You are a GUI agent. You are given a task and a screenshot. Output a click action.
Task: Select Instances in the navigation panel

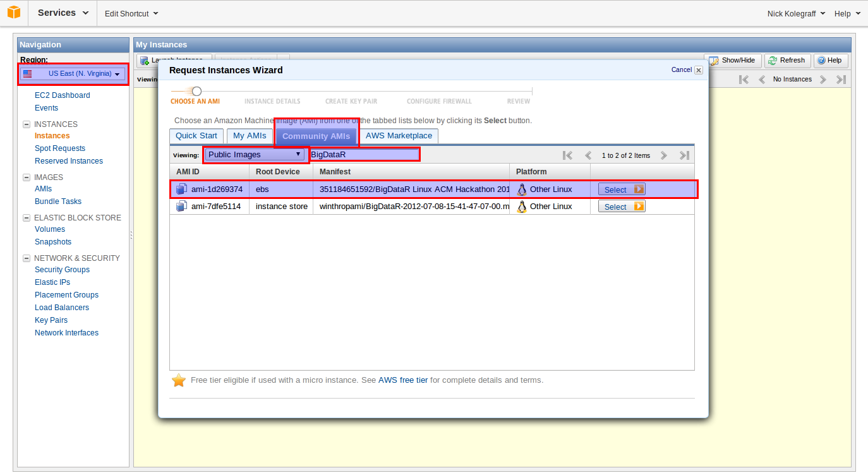52,136
